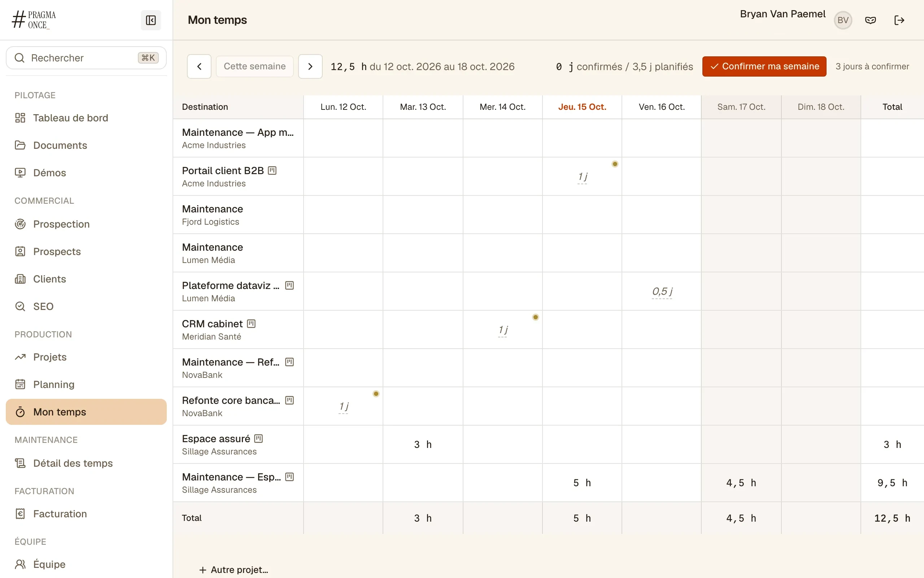Screen dimensions: 924x578
Task: Click the logout icon in header
Action: (899, 20)
